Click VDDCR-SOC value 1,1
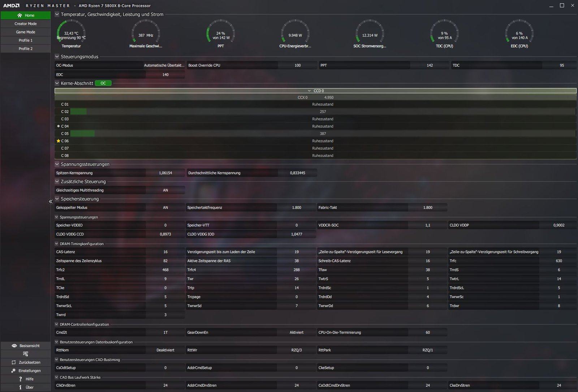The image size is (578, 392). [428, 225]
